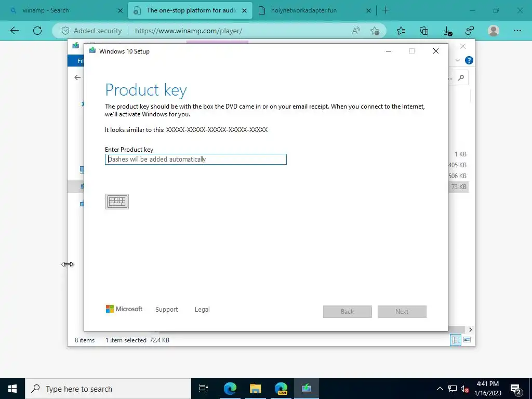
Task: Show hidden system tray icons
Action: click(x=440, y=389)
